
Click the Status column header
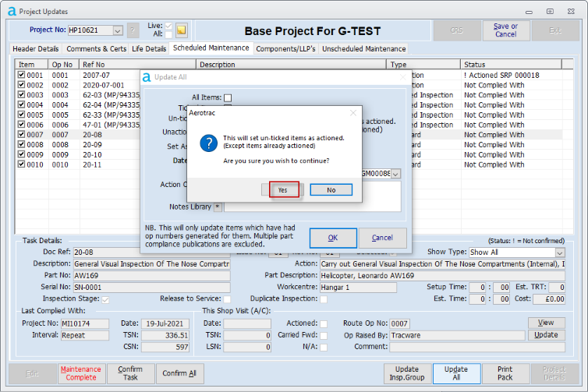coord(511,65)
